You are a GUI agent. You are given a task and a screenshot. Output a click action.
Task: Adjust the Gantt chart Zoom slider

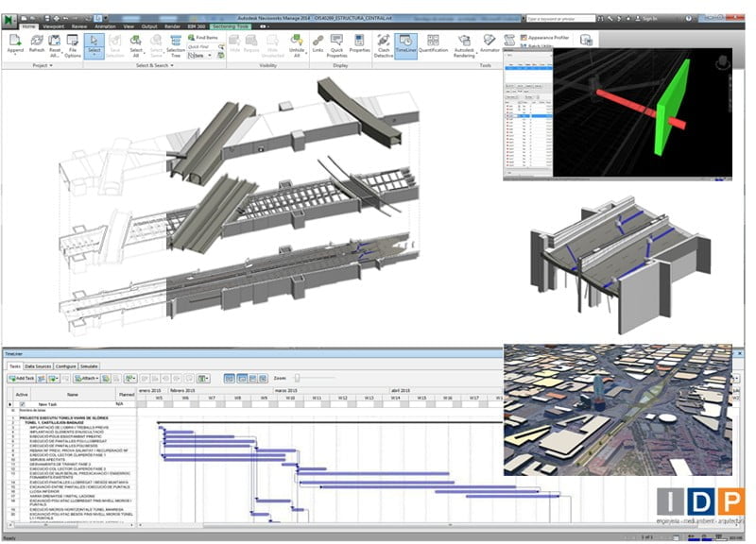tap(298, 378)
